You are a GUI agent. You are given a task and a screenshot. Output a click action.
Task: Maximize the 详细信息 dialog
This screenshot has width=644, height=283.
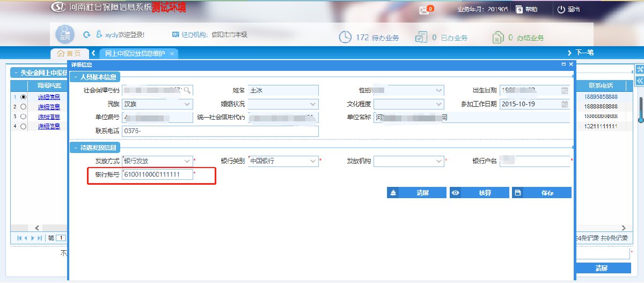coord(563,64)
